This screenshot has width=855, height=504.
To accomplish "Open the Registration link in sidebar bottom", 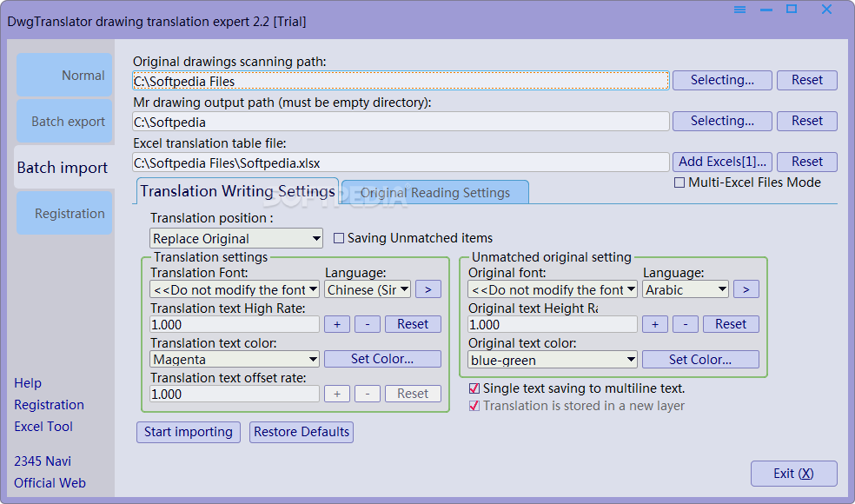I will point(49,405).
